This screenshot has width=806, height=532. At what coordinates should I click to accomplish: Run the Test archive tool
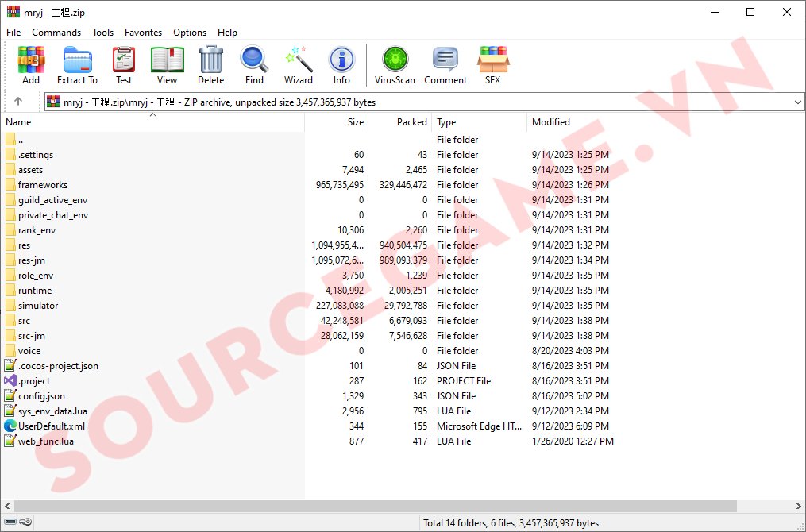click(124, 64)
